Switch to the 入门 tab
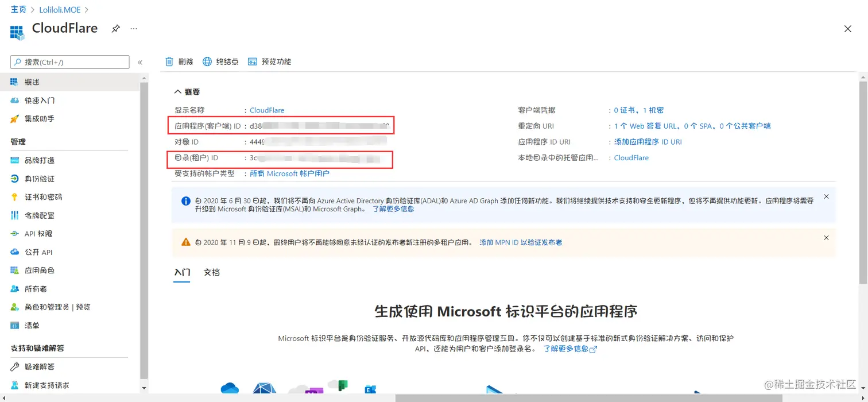 pyautogui.click(x=182, y=273)
